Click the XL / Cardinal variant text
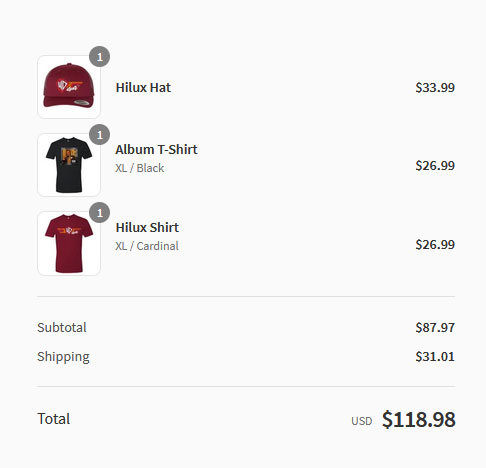Viewport: 486px width, 468px height. pos(147,246)
